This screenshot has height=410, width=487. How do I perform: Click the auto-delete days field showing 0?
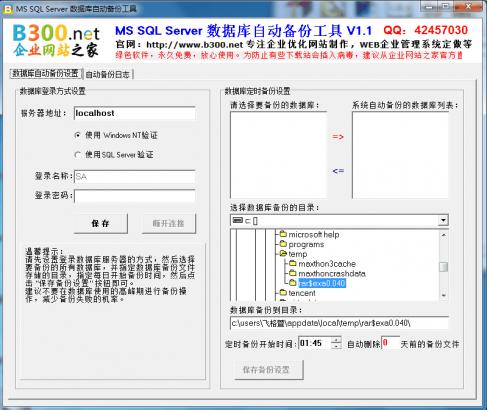point(390,343)
